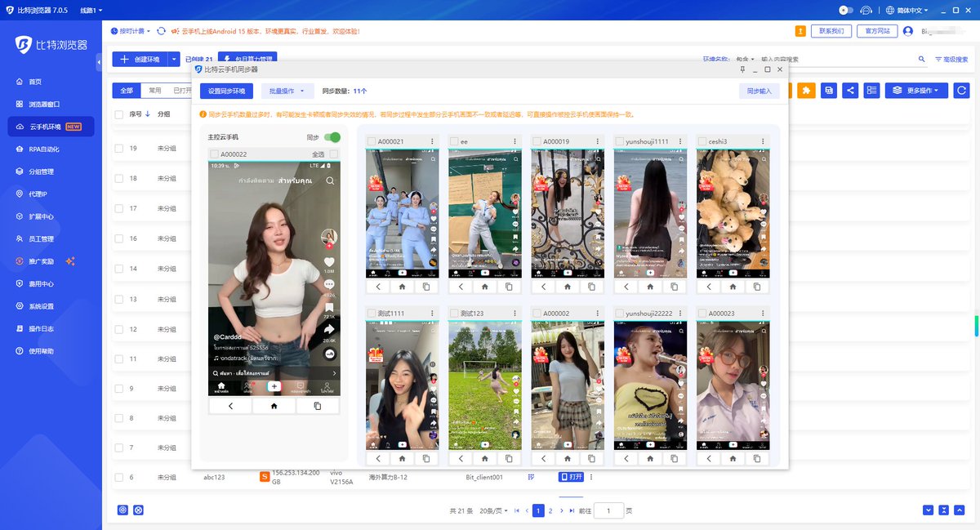Screen dimensions: 980x530
Task: Click the search magnifier icon in main window
Action: pyautogui.click(x=922, y=59)
